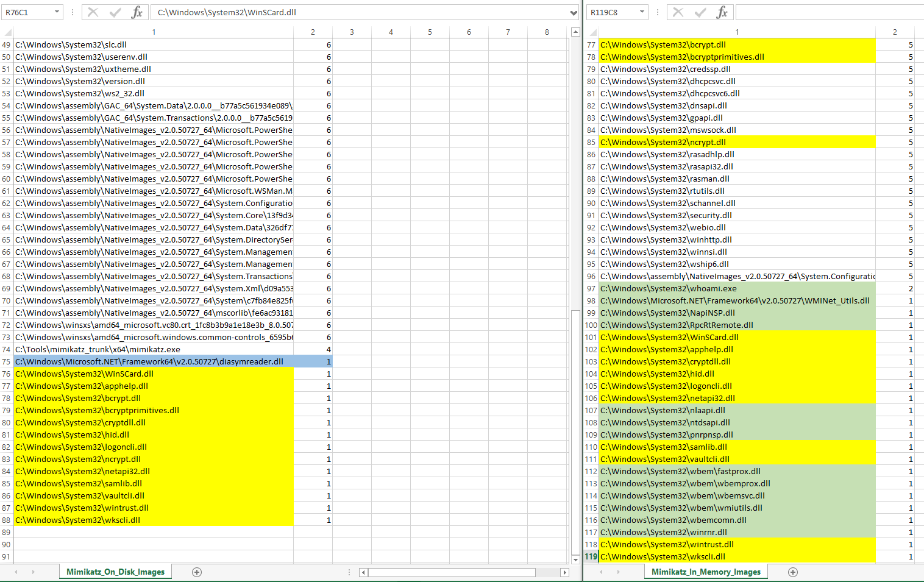This screenshot has height=582, width=924.
Task: Click left pane vertical scroll down arrow
Action: click(x=575, y=559)
